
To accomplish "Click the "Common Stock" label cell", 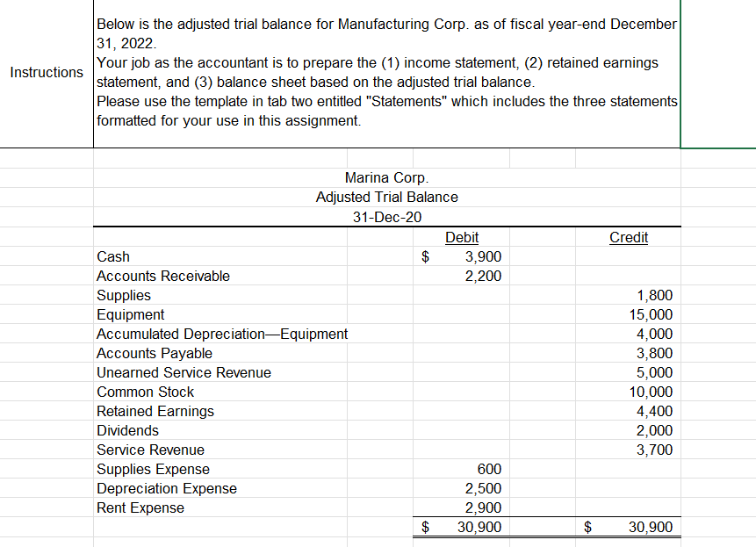I will pyautogui.click(x=145, y=392).
